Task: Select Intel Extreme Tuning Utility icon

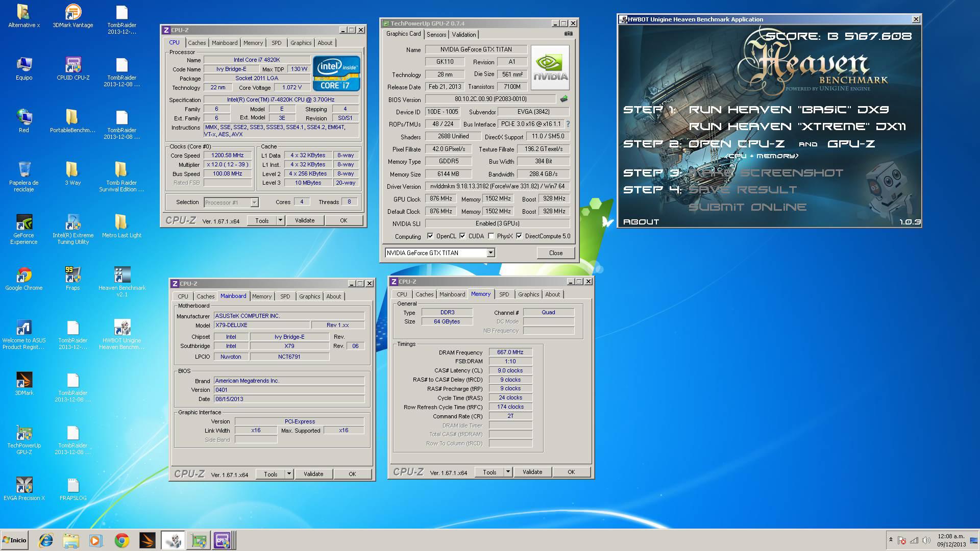Action: [73, 229]
